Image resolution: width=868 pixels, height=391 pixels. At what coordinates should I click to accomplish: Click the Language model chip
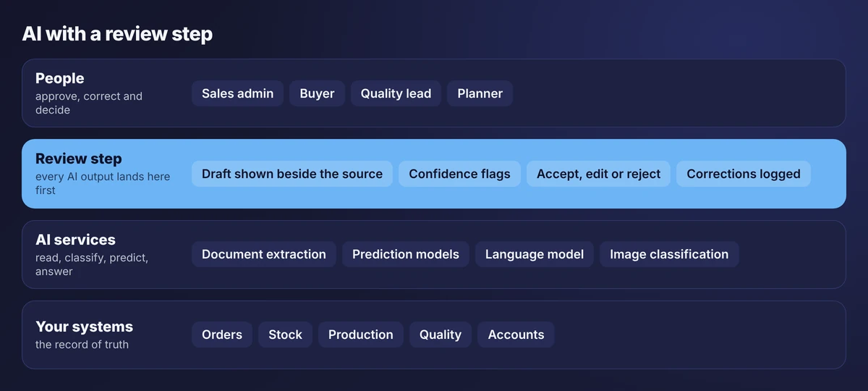coord(535,254)
